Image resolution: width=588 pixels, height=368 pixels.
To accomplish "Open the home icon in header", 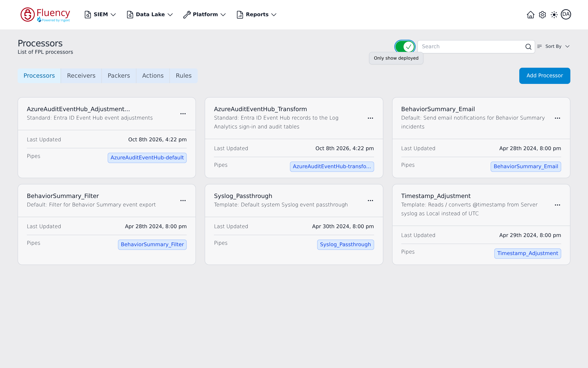I will [530, 15].
